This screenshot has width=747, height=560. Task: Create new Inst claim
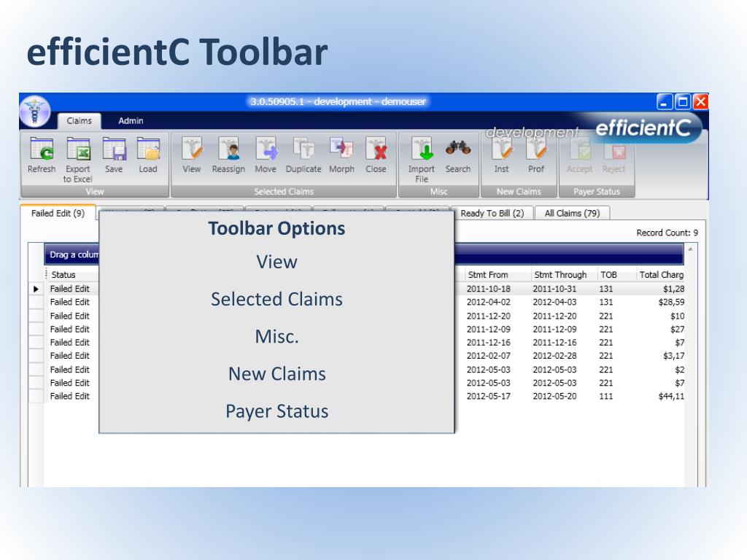(501, 155)
